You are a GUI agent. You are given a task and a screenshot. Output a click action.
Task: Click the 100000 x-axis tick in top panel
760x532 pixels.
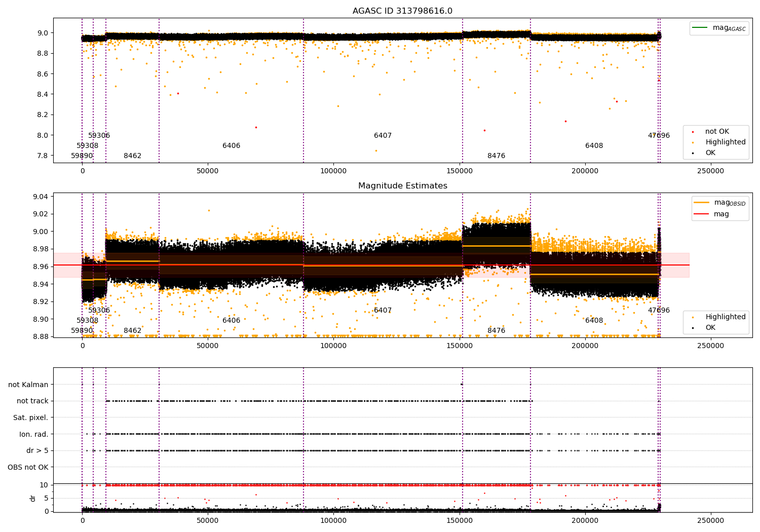point(333,171)
